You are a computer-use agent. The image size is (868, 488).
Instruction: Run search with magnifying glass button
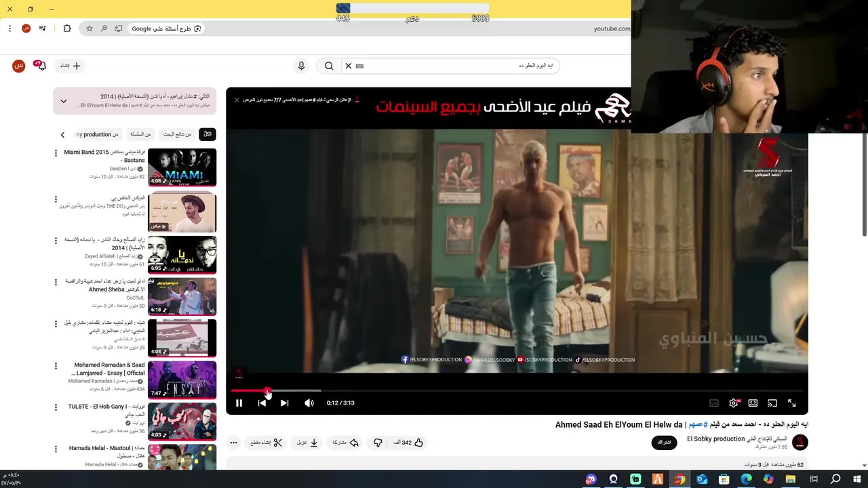329,66
